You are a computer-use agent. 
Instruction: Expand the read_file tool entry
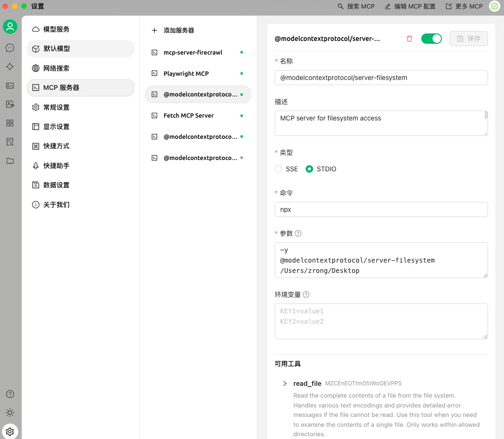[x=285, y=383]
